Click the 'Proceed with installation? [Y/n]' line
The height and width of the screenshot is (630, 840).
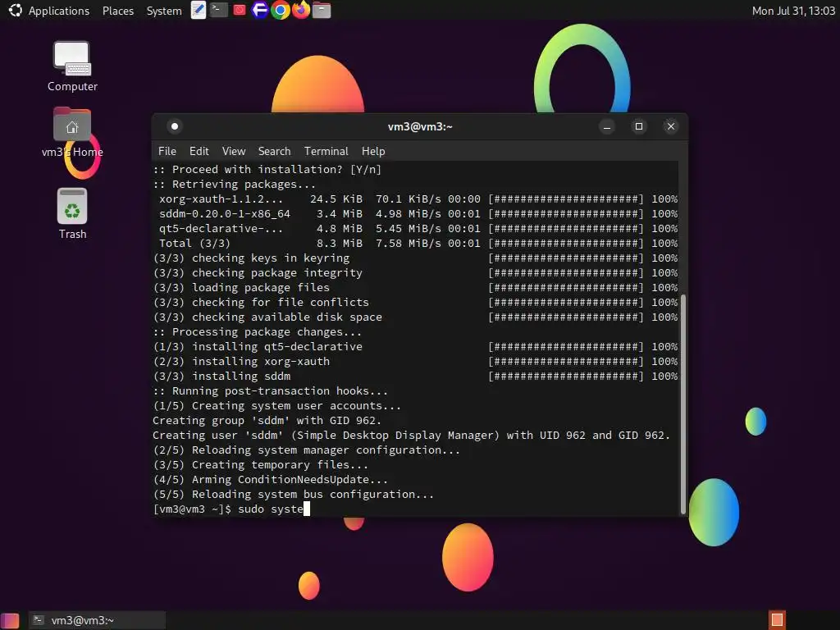(x=267, y=169)
